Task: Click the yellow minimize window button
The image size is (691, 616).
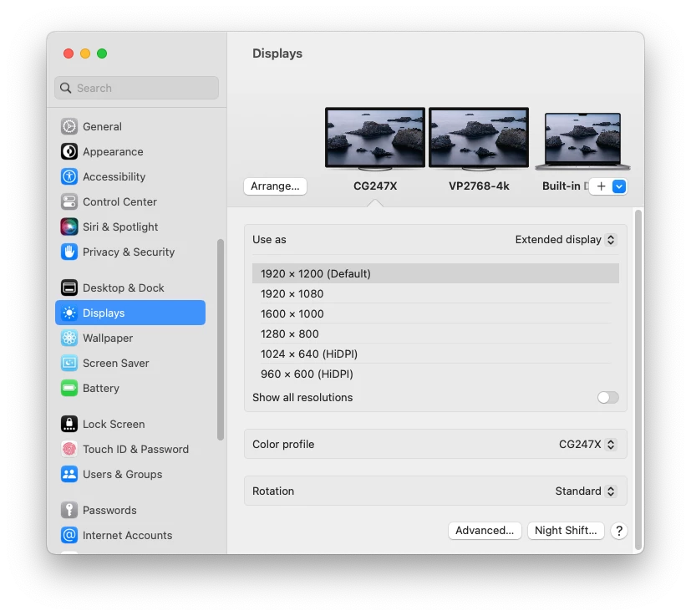Action: point(85,53)
